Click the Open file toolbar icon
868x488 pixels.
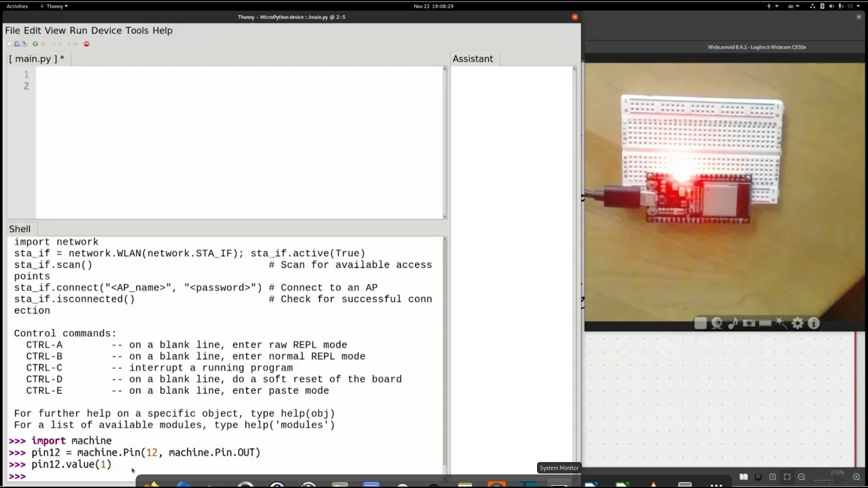(x=17, y=43)
